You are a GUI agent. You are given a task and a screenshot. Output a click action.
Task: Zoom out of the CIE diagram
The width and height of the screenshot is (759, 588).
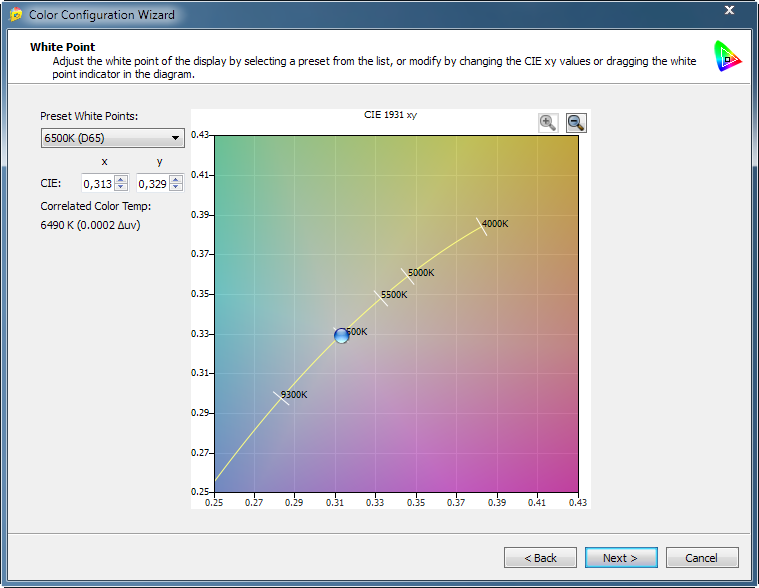(x=576, y=123)
